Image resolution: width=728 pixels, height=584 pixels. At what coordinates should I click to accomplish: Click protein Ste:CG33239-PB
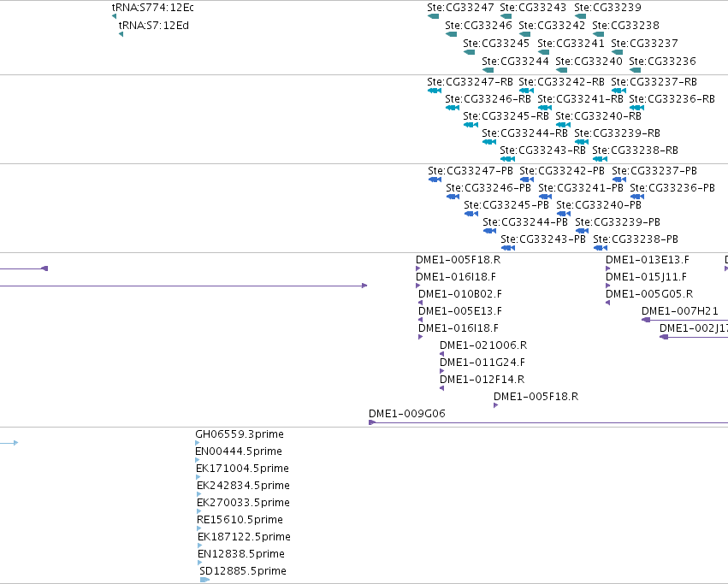coord(618,222)
